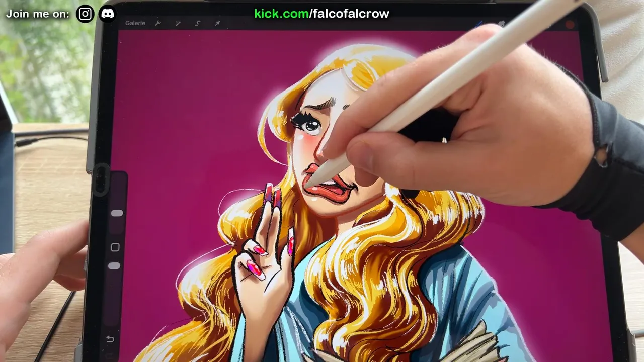Screen dimensions: 644x362
Task: Activate the Selection S-shaped tool
Action: [x=197, y=23]
